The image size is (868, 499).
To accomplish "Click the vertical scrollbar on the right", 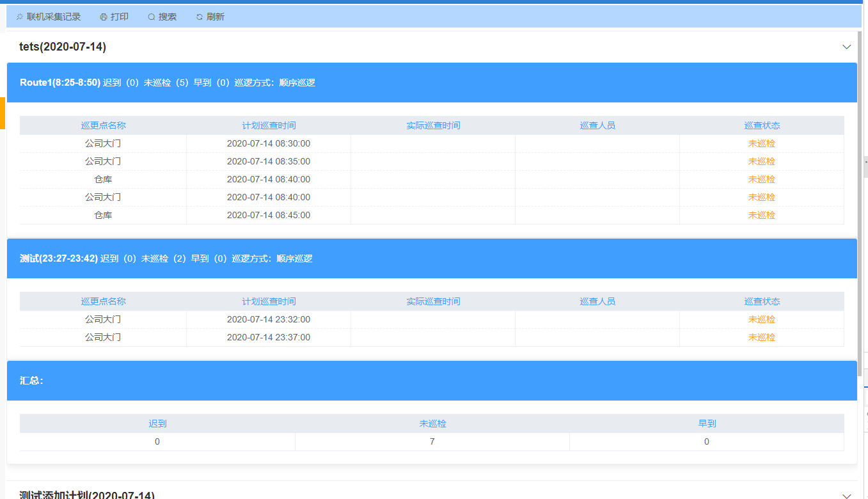I will 860,192.
